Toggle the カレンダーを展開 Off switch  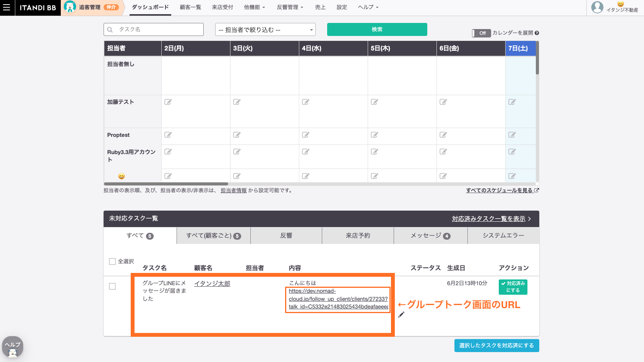(481, 33)
